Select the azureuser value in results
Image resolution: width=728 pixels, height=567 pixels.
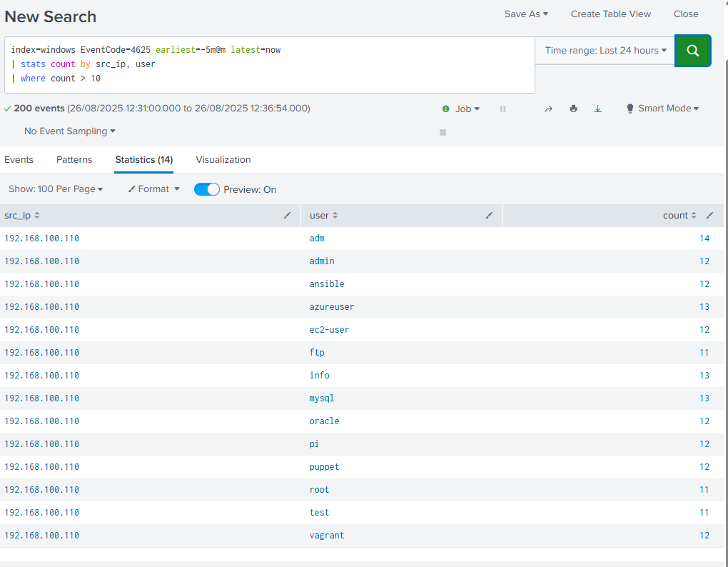(x=332, y=307)
